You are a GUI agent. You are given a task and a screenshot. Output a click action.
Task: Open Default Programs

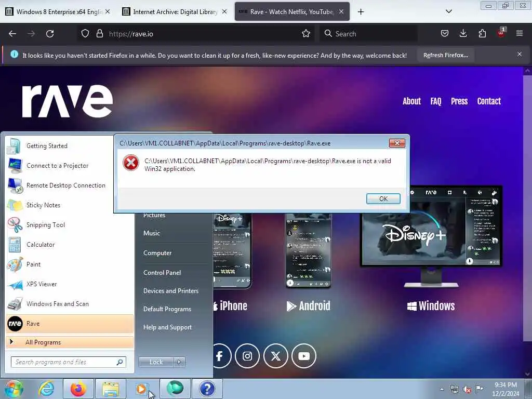(167, 309)
